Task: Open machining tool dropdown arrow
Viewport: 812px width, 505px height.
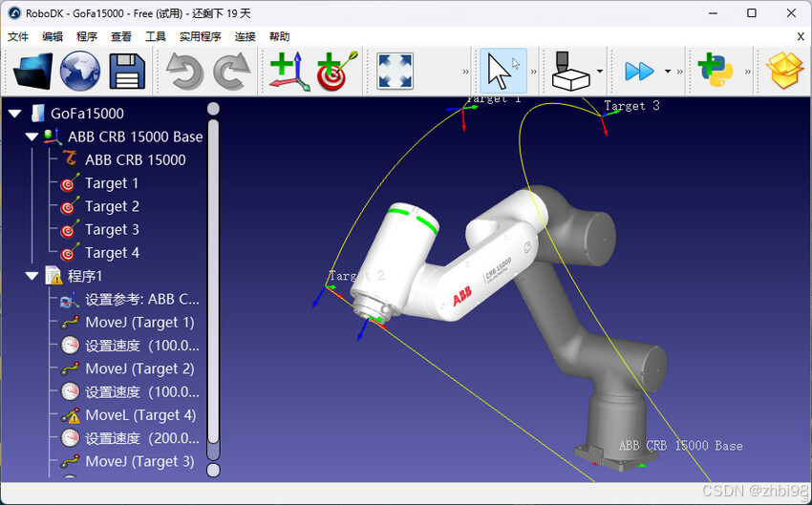Action: coord(600,71)
